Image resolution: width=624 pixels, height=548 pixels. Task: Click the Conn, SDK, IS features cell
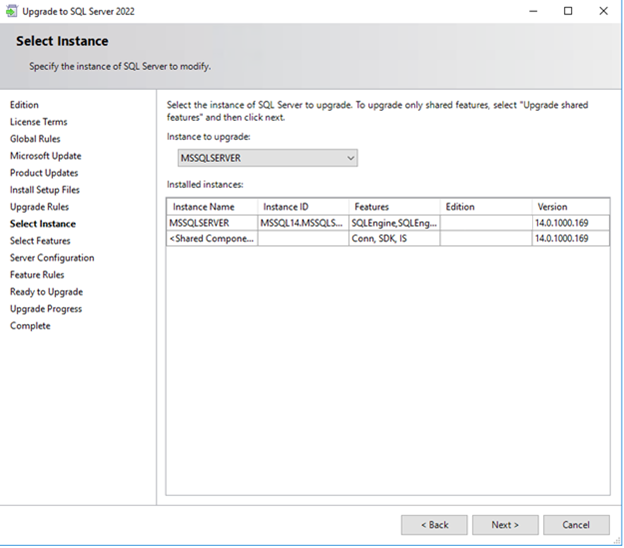click(394, 238)
